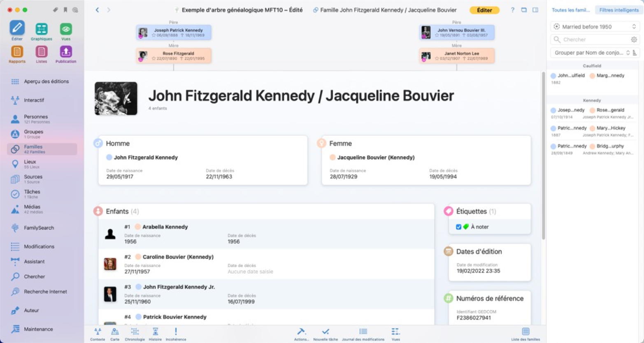Open the Vues tool in bottom bar
The height and width of the screenshot is (343, 644).
pyautogui.click(x=395, y=334)
